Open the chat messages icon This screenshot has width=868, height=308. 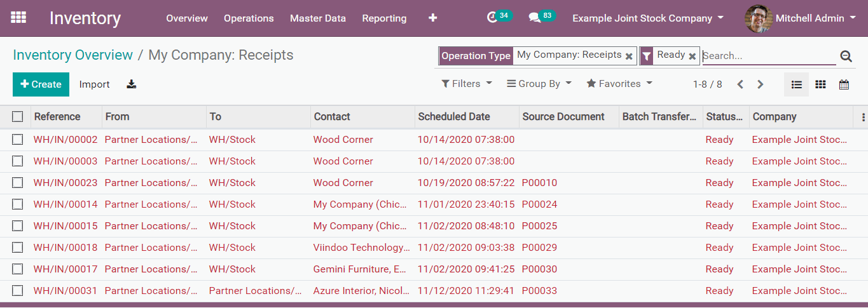(535, 18)
